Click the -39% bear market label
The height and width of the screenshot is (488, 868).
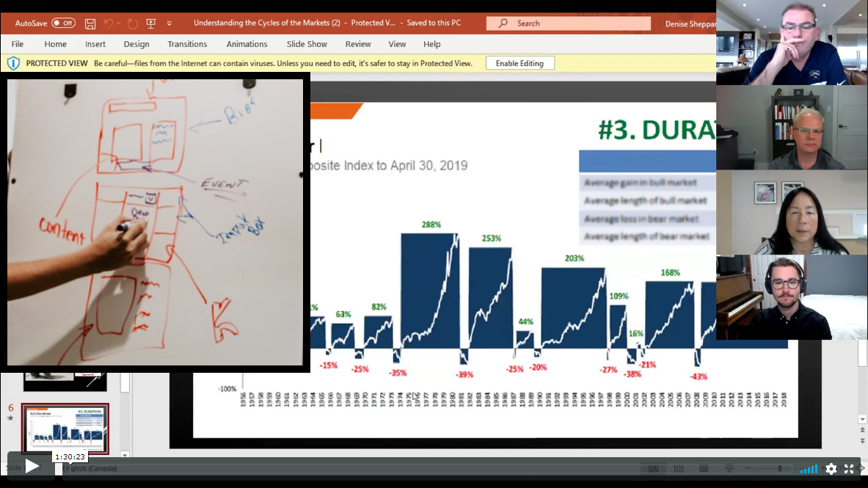464,375
